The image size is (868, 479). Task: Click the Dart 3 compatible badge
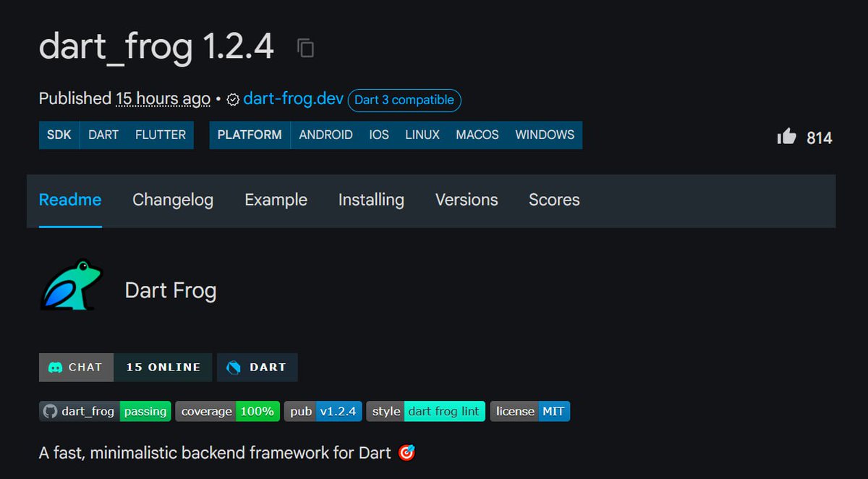(404, 100)
